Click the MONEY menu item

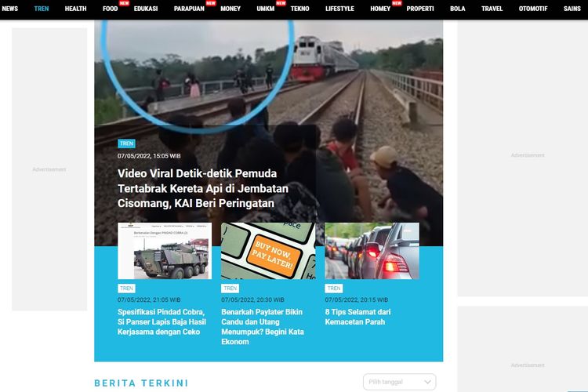point(230,9)
